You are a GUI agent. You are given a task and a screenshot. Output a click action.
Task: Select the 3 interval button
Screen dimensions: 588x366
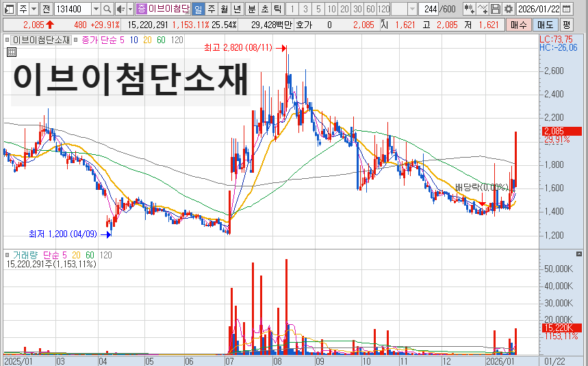(305, 9)
